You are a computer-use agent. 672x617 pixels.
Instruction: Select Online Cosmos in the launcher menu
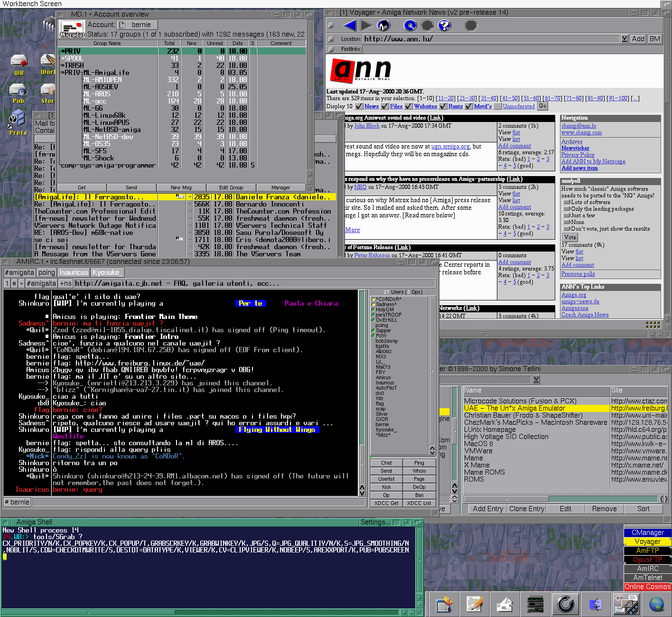coord(647,587)
